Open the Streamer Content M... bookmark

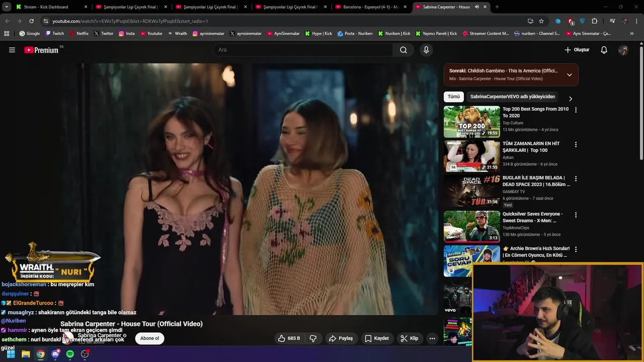(486, 34)
